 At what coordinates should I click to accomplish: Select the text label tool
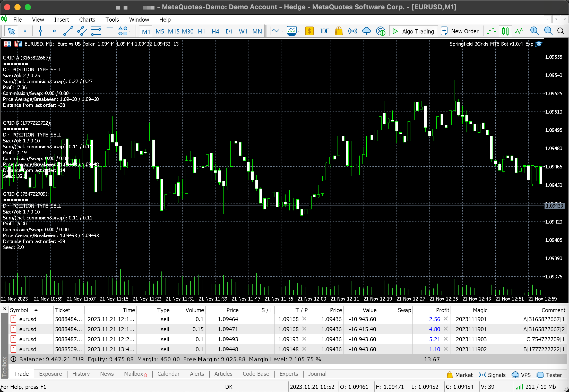tap(110, 31)
